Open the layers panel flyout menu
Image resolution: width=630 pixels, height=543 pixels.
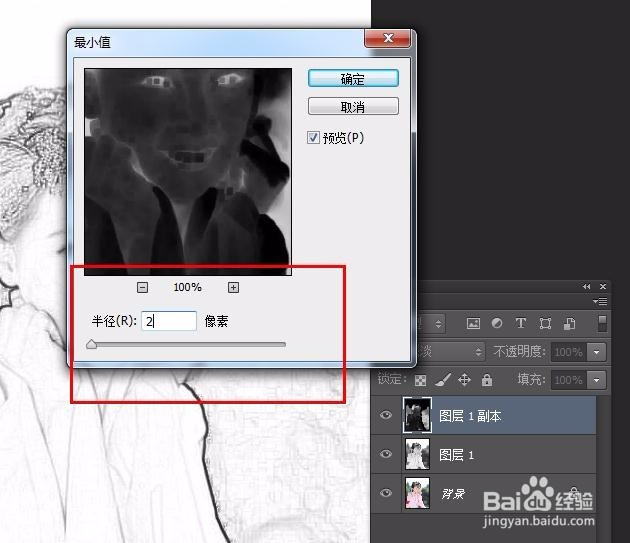[x=600, y=301]
